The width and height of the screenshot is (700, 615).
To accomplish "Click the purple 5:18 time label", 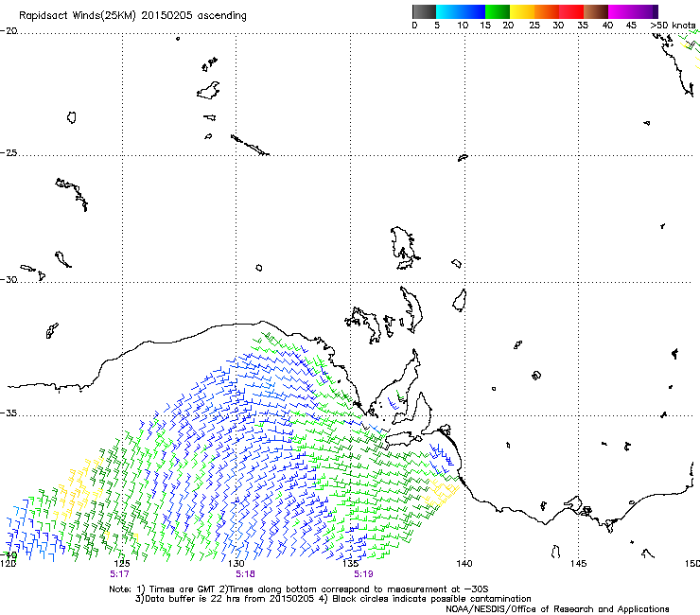I will [x=246, y=574].
